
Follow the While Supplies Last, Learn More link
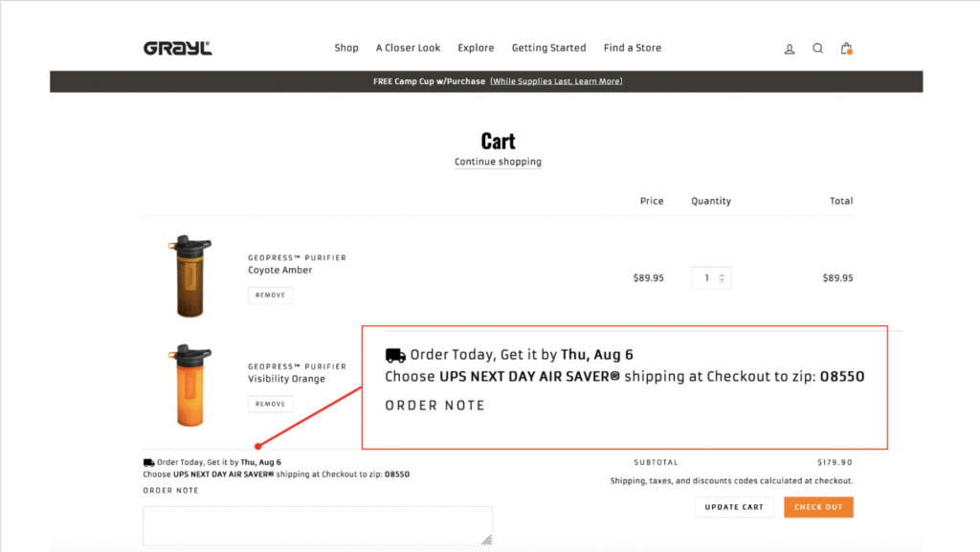[556, 81]
